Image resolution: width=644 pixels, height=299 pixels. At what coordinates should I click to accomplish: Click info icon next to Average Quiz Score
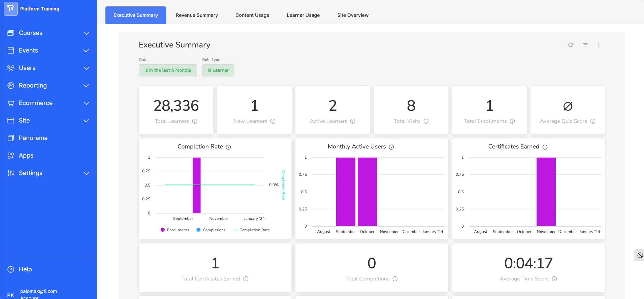click(593, 121)
